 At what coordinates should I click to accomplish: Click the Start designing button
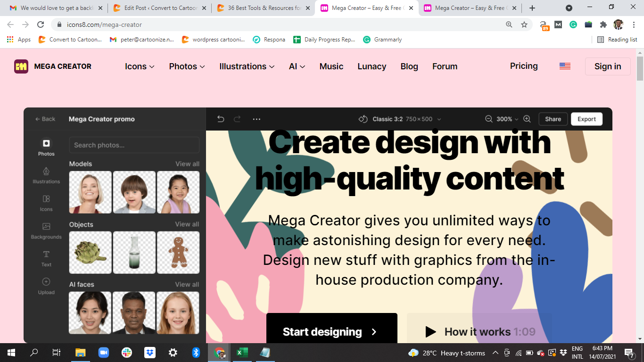coord(332,329)
